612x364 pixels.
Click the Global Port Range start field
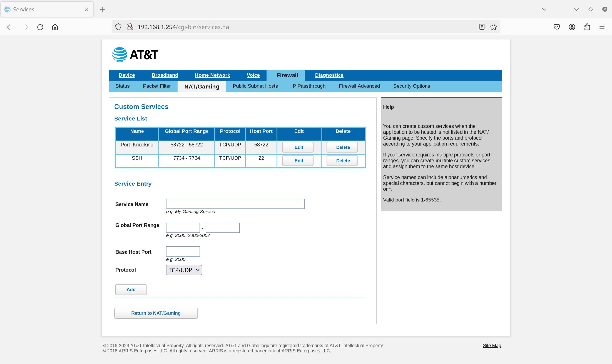pyautogui.click(x=183, y=228)
